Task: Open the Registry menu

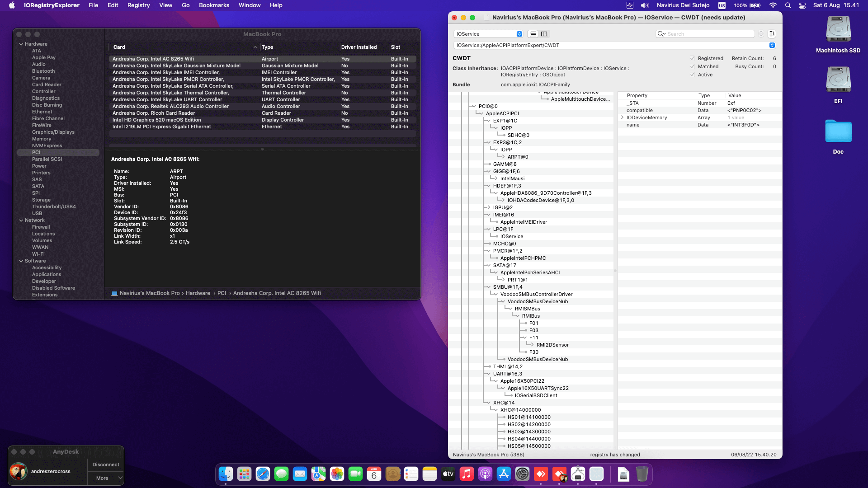Action: [138, 5]
